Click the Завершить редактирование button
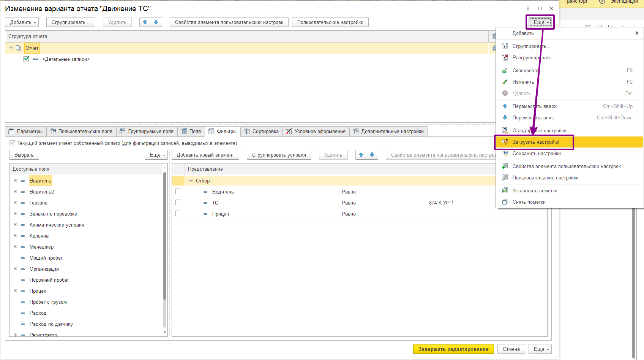The height and width of the screenshot is (360, 644). point(453,349)
